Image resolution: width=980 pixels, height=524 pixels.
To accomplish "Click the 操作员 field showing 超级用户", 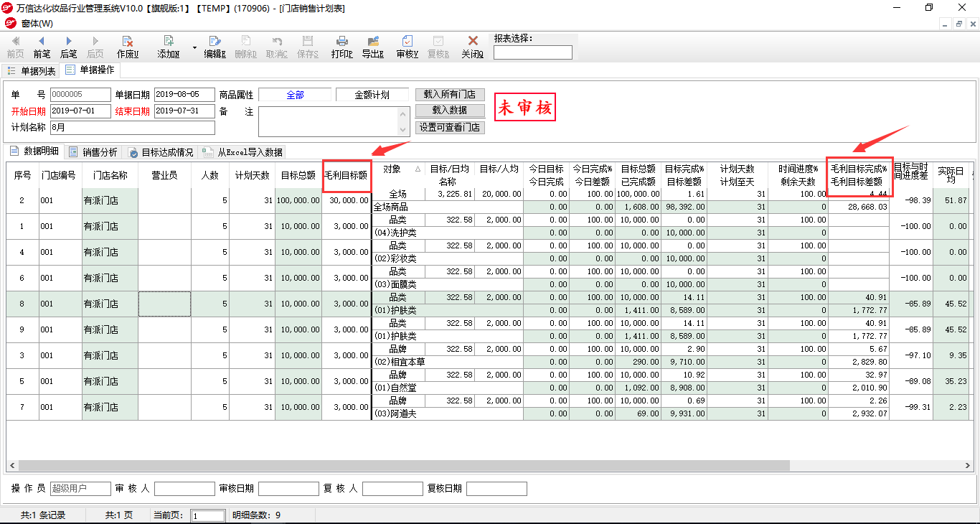I will coord(80,489).
